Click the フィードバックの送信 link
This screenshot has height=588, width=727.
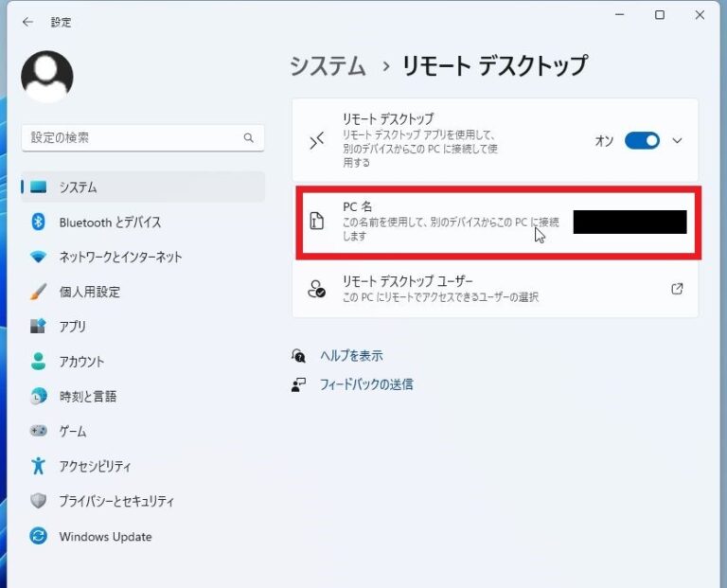tap(365, 384)
